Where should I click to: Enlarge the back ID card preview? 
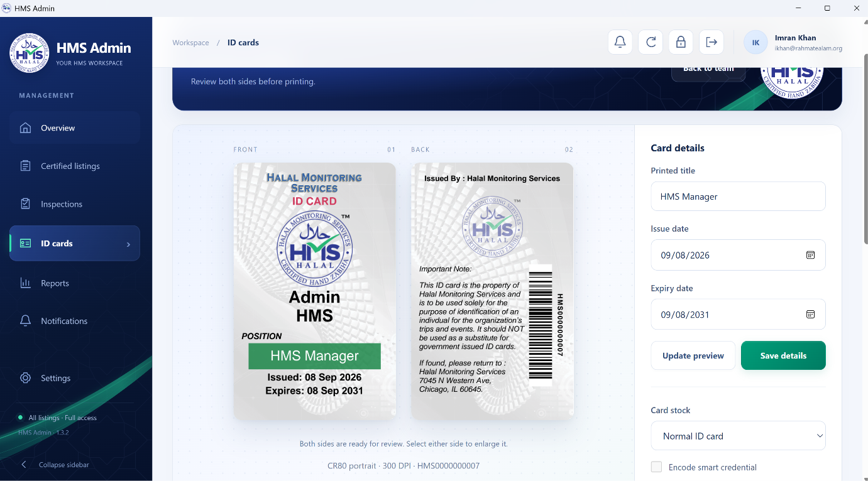click(x=492, y=291)
